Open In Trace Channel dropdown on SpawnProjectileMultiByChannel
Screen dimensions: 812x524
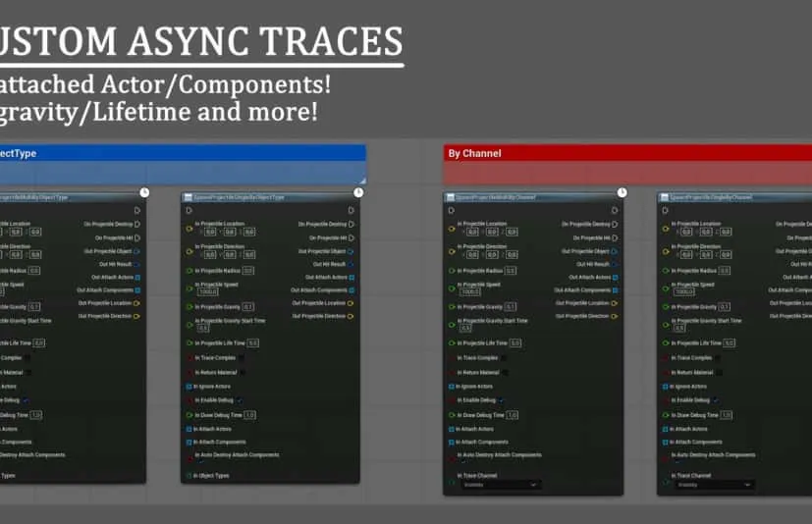[501, 485]
